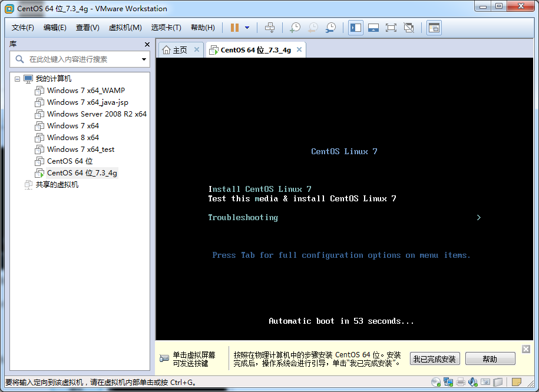Click the Troubleshooting boot menu entry
This screenshot has width=539, height=392.
[x=243, y=217]
